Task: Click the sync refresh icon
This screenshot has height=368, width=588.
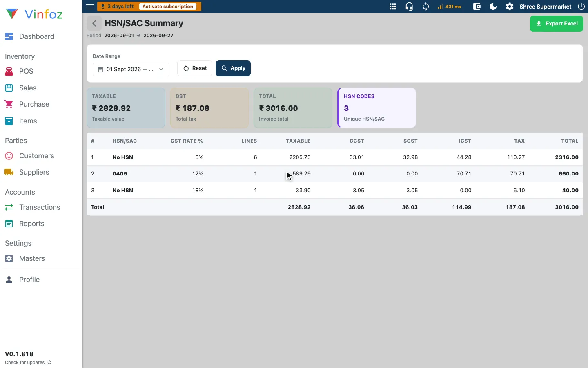Action: [425, 7]
